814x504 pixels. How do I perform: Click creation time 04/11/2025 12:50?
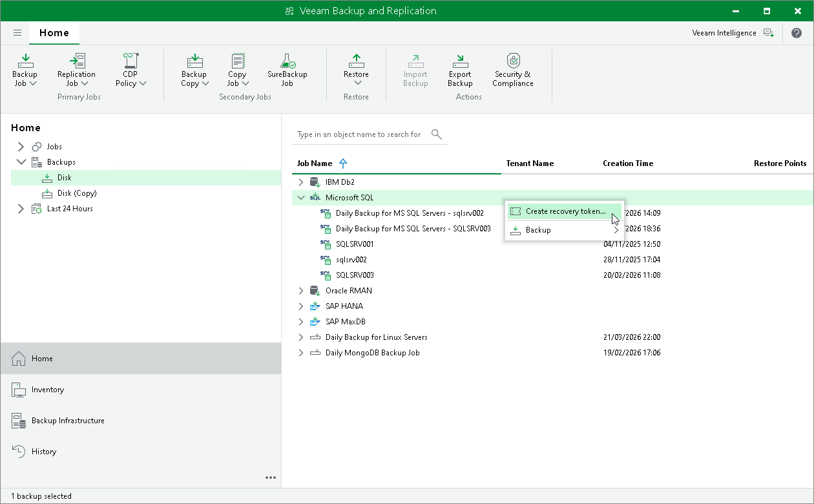[632, 244]
